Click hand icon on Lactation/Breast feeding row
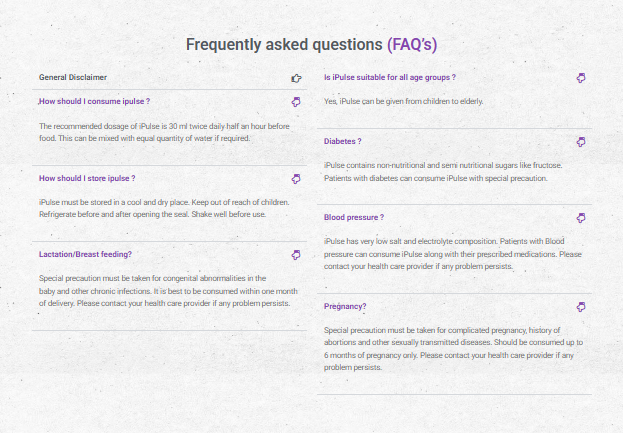 coord(295,255)
